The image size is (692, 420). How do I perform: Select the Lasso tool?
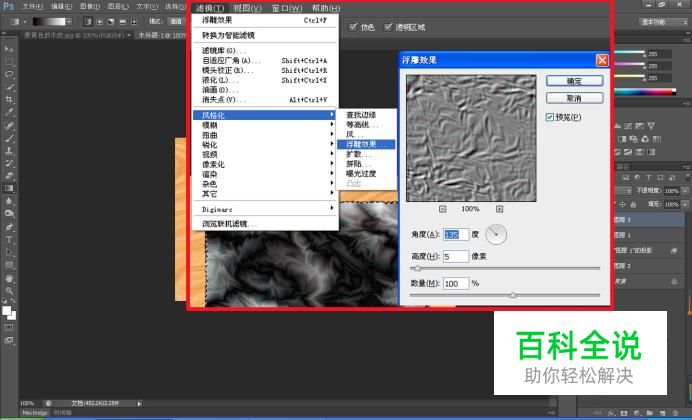coord(9,75)
